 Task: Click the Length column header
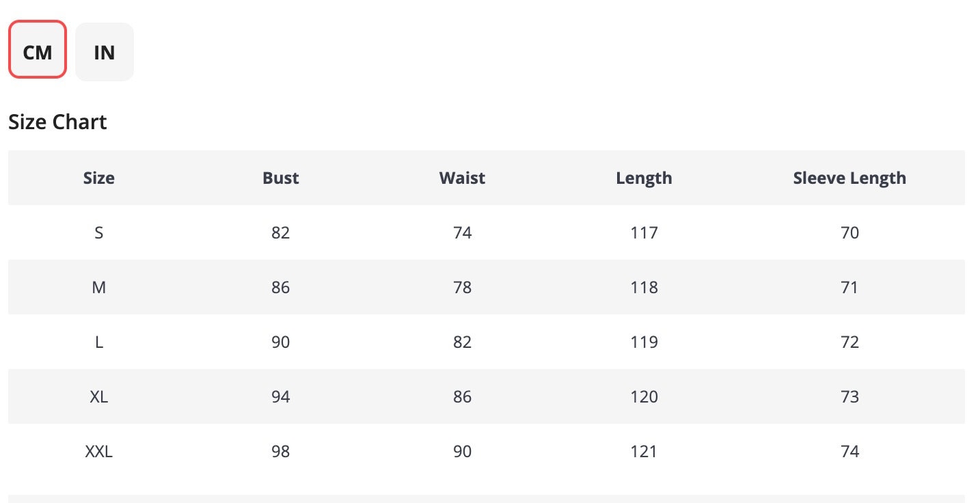point(644,178)
